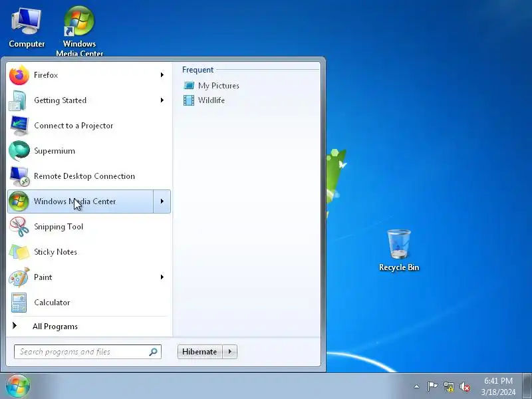Choose Sticky Notes menu entry
532x399 pixels.
point(89,252)
